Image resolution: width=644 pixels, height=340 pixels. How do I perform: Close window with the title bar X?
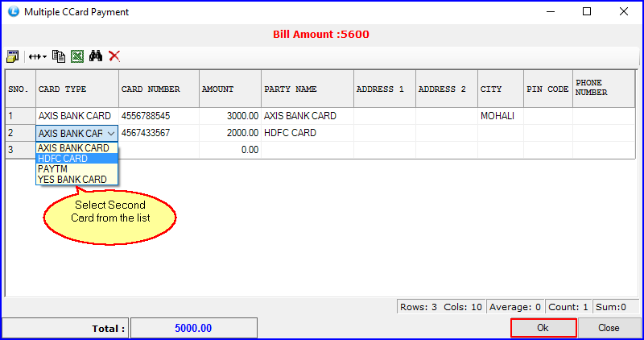(x=623, y=11)
